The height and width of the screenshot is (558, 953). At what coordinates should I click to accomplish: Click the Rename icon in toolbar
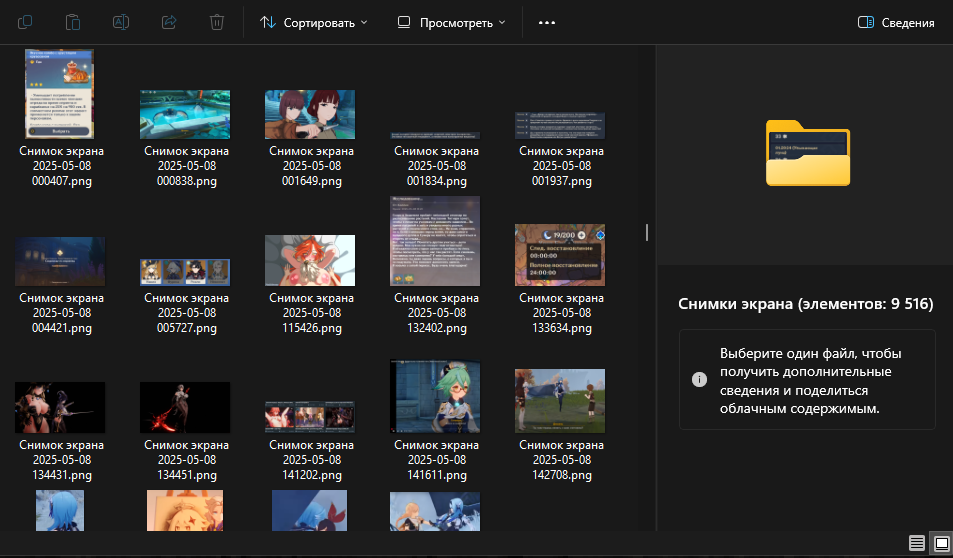click(x=121, y=22)
